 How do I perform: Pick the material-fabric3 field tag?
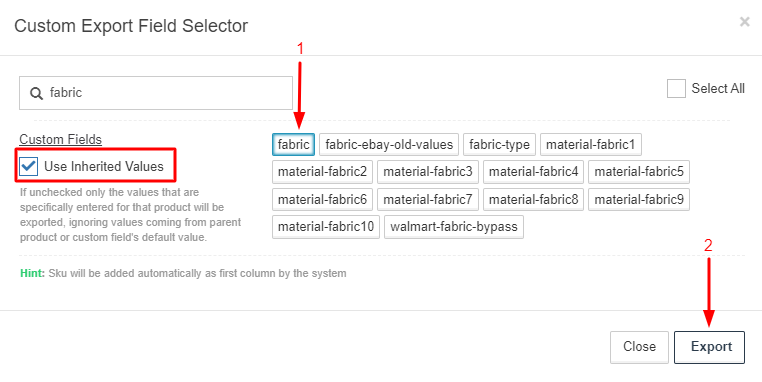428,172
